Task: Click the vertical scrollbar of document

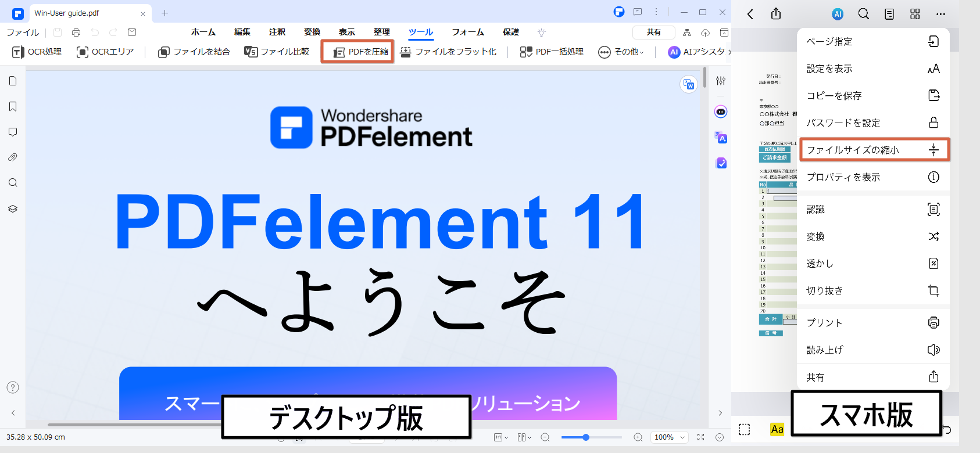Action: [x=705, y=77]
